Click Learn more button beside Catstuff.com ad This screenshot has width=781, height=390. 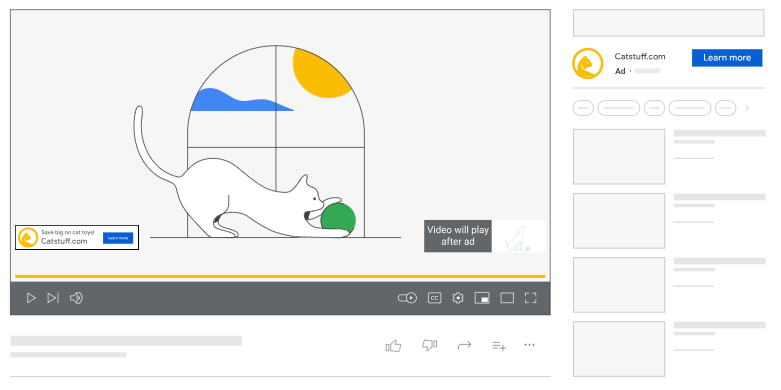coord(727,58)
